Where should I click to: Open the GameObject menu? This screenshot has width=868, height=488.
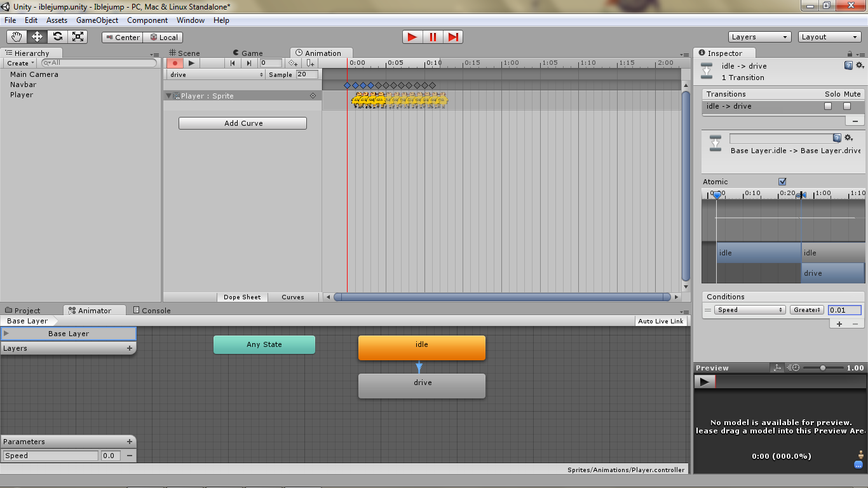97,20
